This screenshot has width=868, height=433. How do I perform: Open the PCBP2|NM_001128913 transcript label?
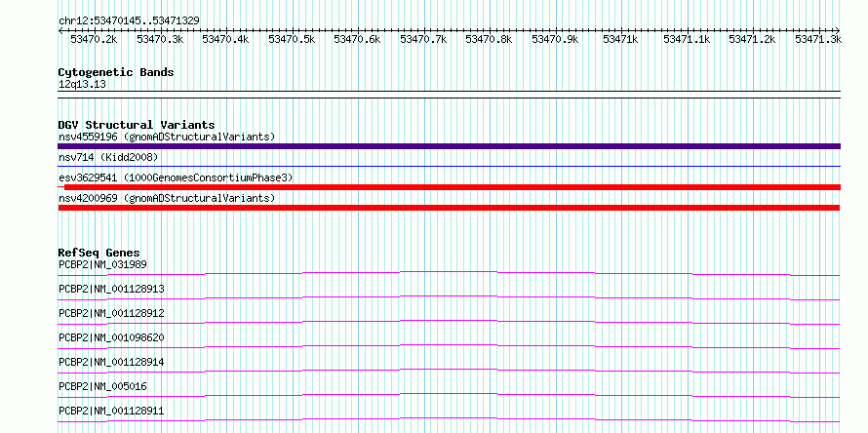pos(111,289)
